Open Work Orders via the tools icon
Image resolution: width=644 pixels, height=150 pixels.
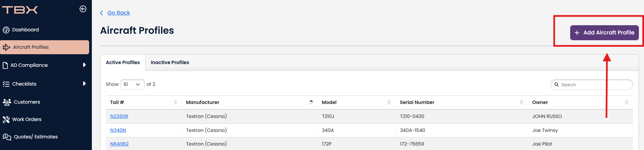(x=6, y=119)
